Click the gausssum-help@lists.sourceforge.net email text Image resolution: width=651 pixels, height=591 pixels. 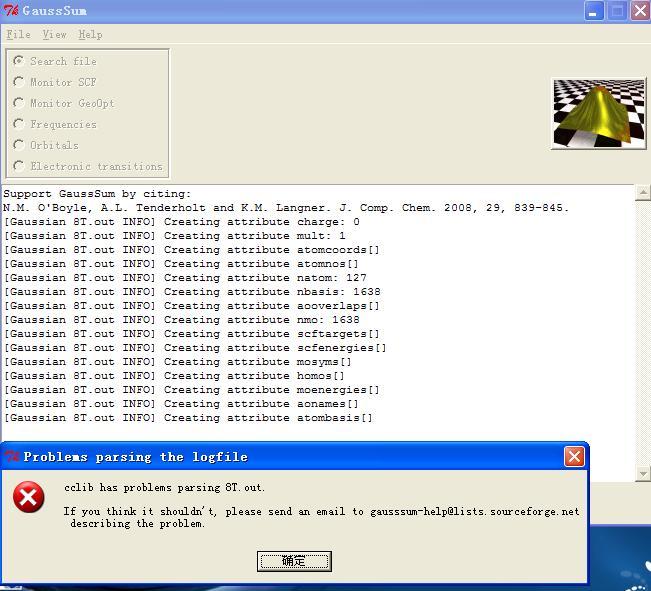475,512
